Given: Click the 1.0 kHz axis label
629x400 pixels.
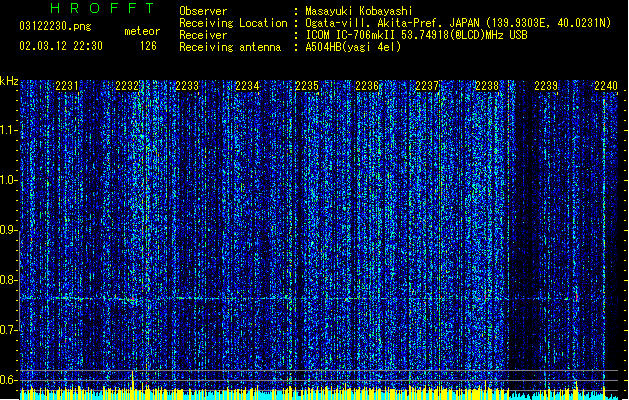Looking at the screenshot, I should pos(8,180).
